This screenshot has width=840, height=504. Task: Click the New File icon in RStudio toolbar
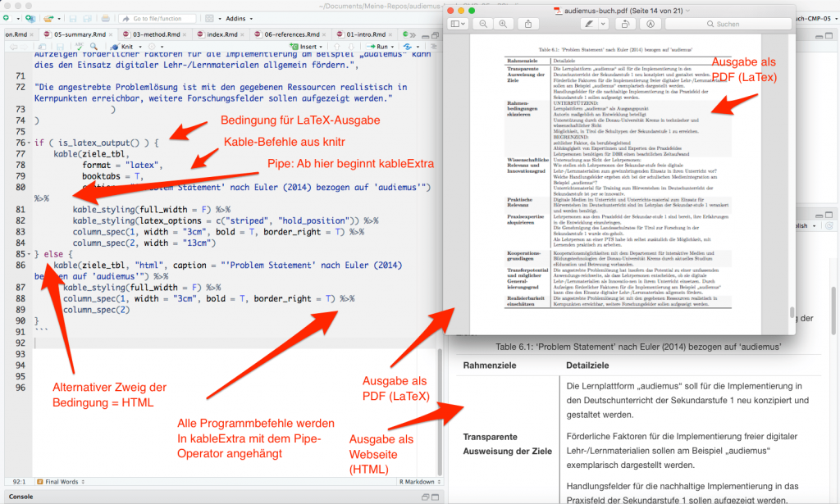6,18
